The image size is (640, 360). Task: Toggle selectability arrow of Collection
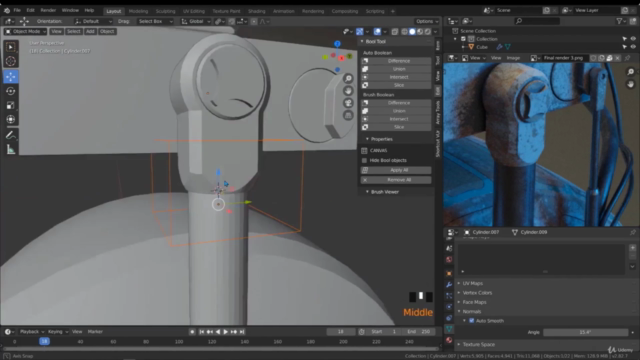(624, 39)
